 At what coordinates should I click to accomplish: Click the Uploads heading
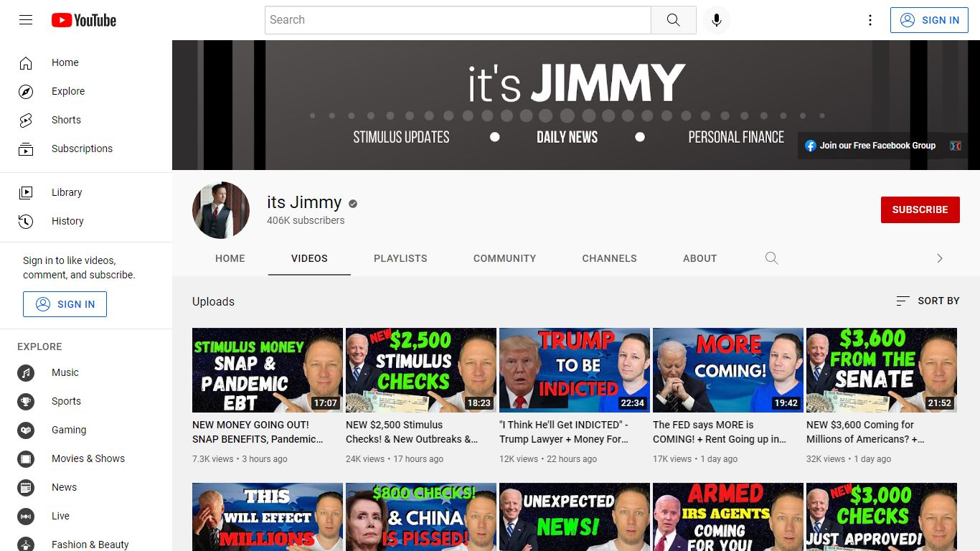tap(213, 301)
